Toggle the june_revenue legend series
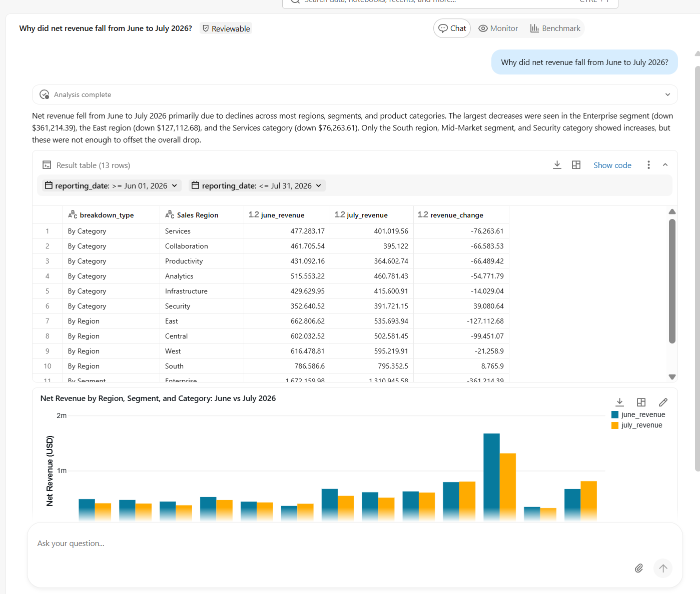This screenshot has width=700, height=594. pos(638,414)
